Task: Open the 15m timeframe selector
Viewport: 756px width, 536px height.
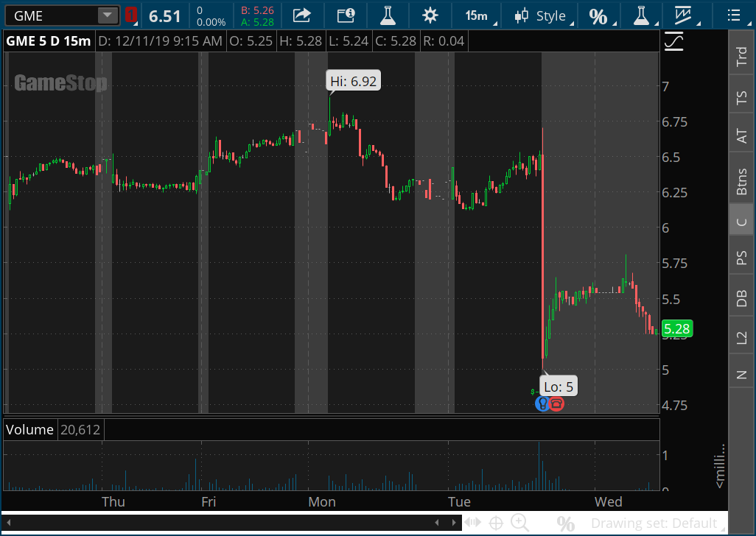Action: pos(478,15)
